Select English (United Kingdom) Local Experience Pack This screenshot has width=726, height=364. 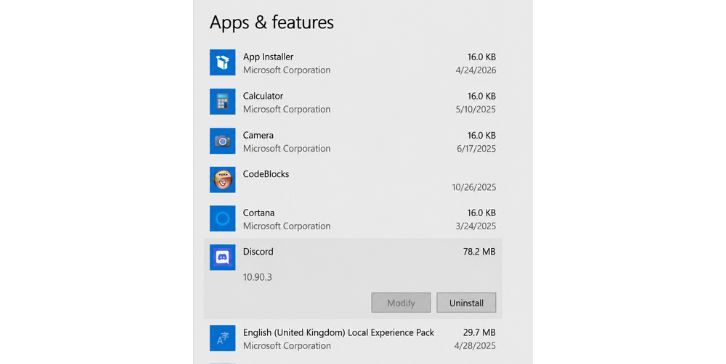pyautogui.click(x=338, y=333)
